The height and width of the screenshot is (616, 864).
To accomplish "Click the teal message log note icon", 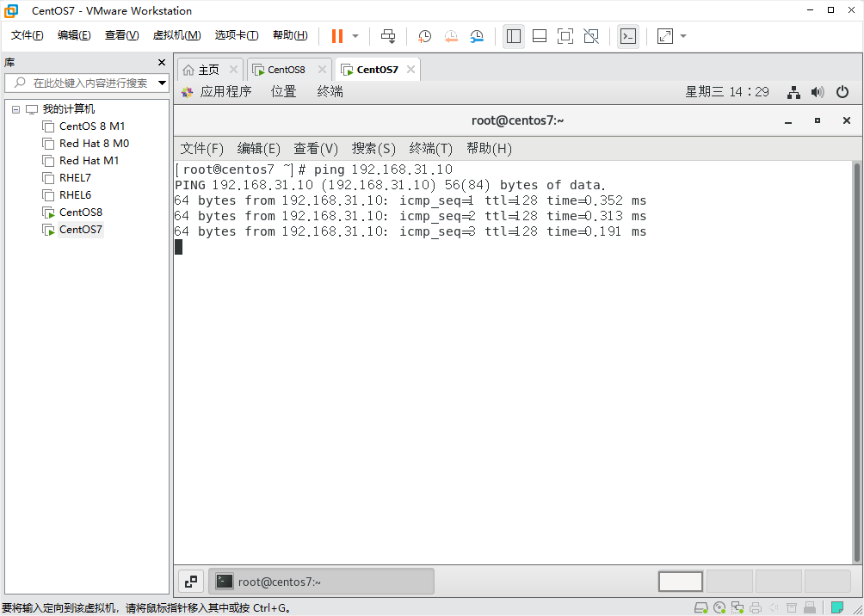I will 837,608.
